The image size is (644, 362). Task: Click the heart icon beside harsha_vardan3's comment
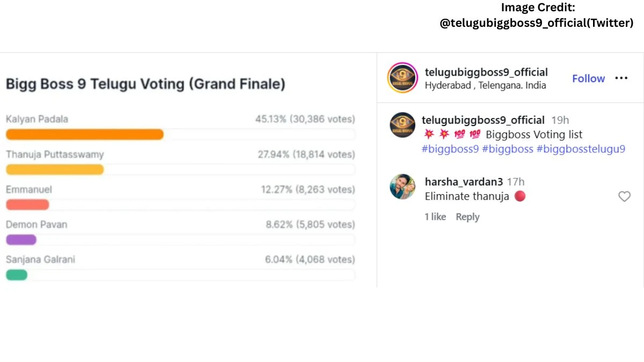(x=624, y=196)
